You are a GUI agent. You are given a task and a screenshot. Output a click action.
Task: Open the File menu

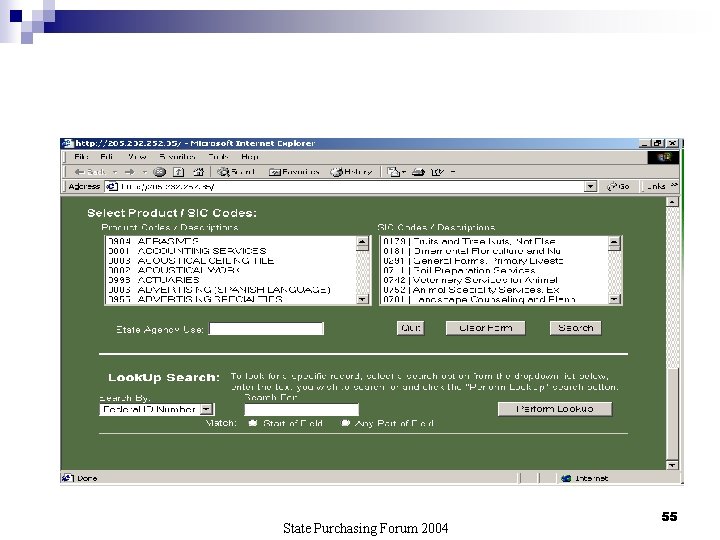tap(81, 157)
